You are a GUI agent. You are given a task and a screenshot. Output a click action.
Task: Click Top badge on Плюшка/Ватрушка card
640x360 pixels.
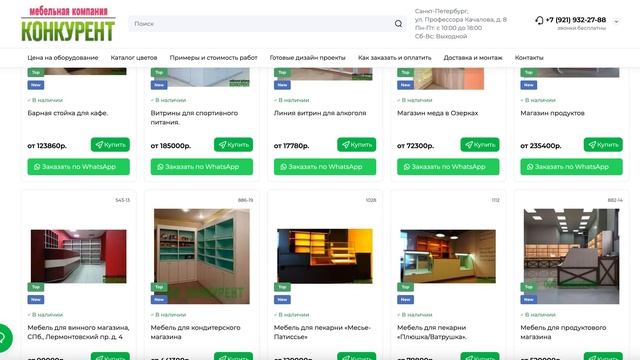coord(406,287)
